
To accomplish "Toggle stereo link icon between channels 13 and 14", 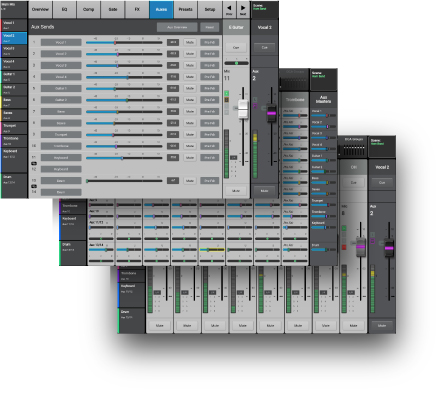I will point(34,186).
